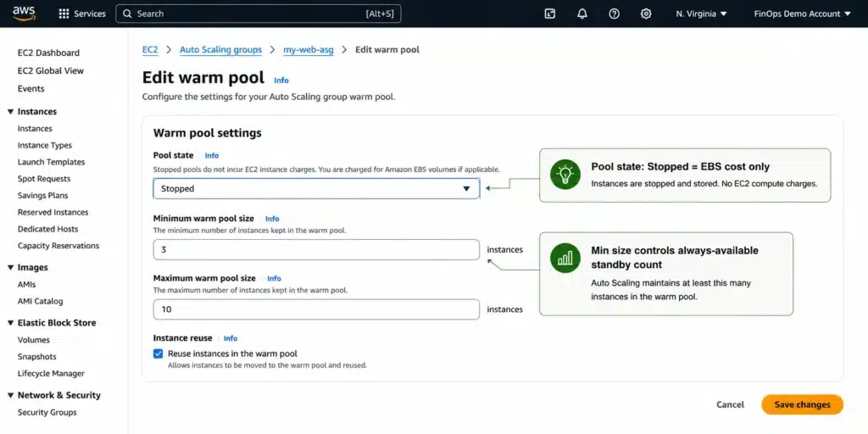Open Info link for Maximum warm pool size
This screenshot has width=868, height=434.
(275, 278)
